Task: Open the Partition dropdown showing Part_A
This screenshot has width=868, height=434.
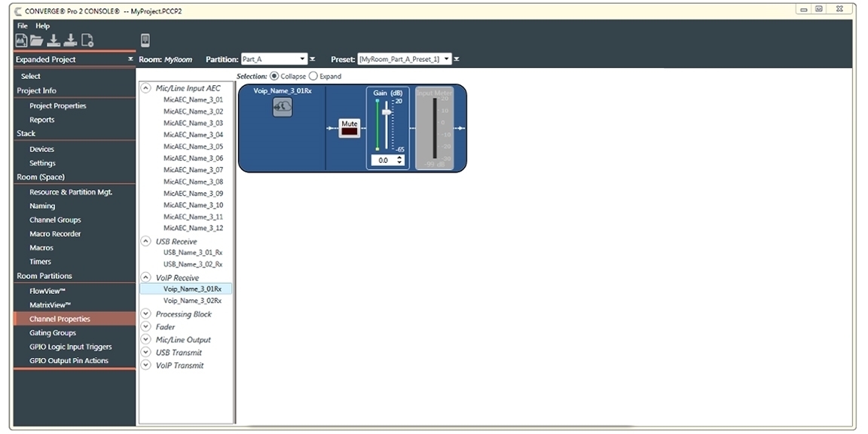Action: pos(274,59)
